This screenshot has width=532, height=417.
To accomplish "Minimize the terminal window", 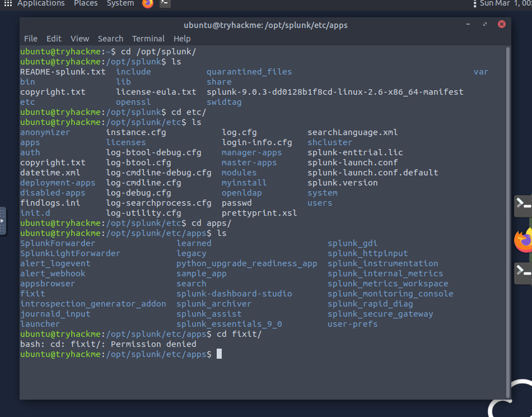I will (468, 25).
